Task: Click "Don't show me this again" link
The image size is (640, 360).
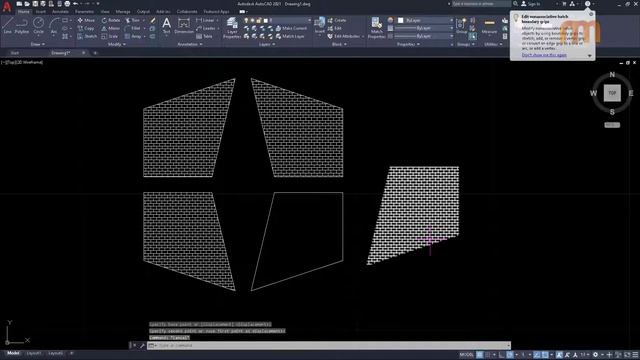Action: (544, 55)
